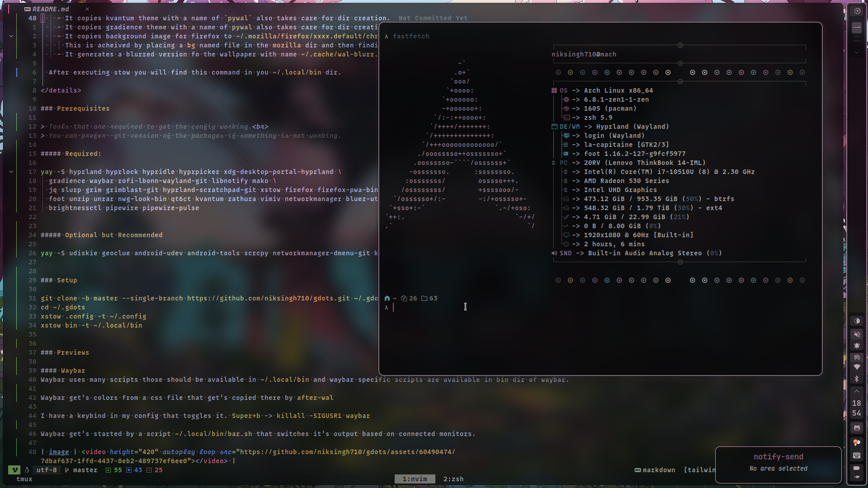The height and width of the screenshot is (488, 868).
Task: Toggle the on-screen keyboard icon
Action: pyautogui.click(x=857, y=455)
